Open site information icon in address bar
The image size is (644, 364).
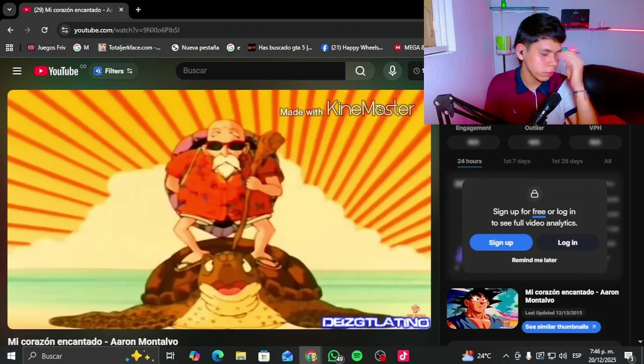tap(65, 30)
